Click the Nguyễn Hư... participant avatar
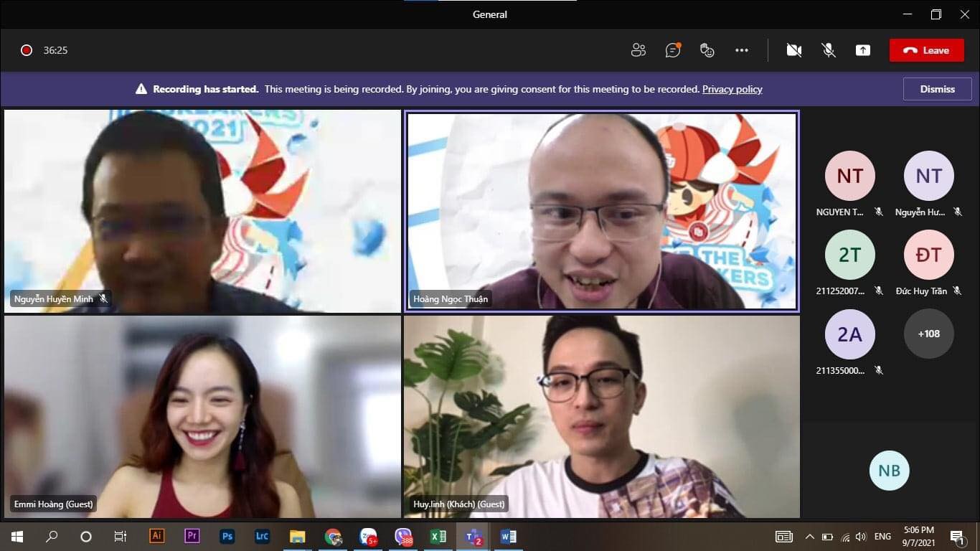Viewport: 980px width, 551px height. (929, 176)
